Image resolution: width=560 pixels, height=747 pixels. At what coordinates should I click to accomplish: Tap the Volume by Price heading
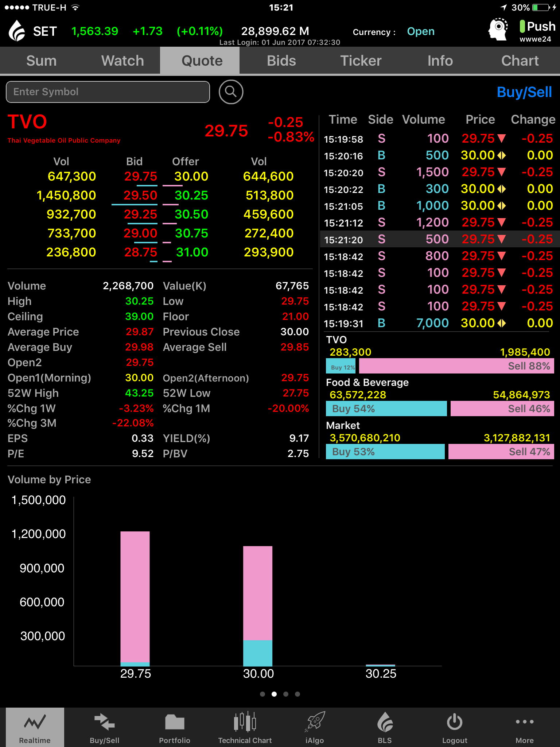coord(49,480)
